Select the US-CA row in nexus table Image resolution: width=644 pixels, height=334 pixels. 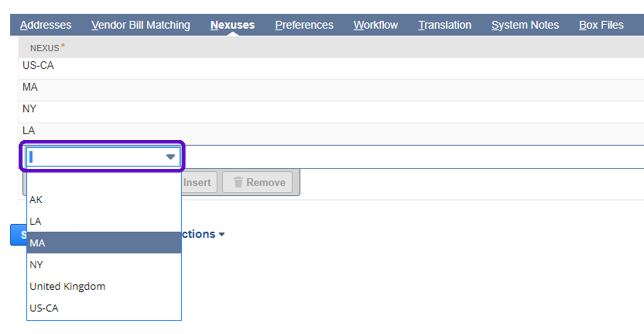tap(38, 65)
